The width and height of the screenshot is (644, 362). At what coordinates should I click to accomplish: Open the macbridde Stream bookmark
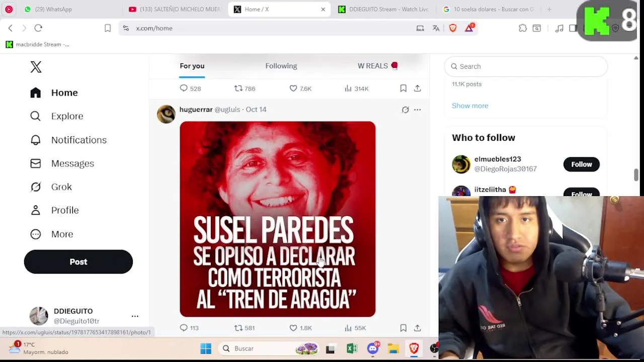[x=37, y=44]
